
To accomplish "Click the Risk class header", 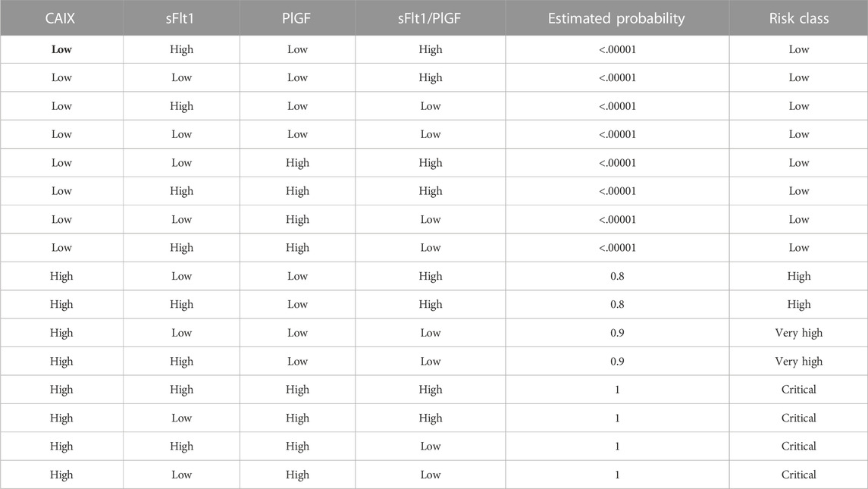I will tap(799, 18).
